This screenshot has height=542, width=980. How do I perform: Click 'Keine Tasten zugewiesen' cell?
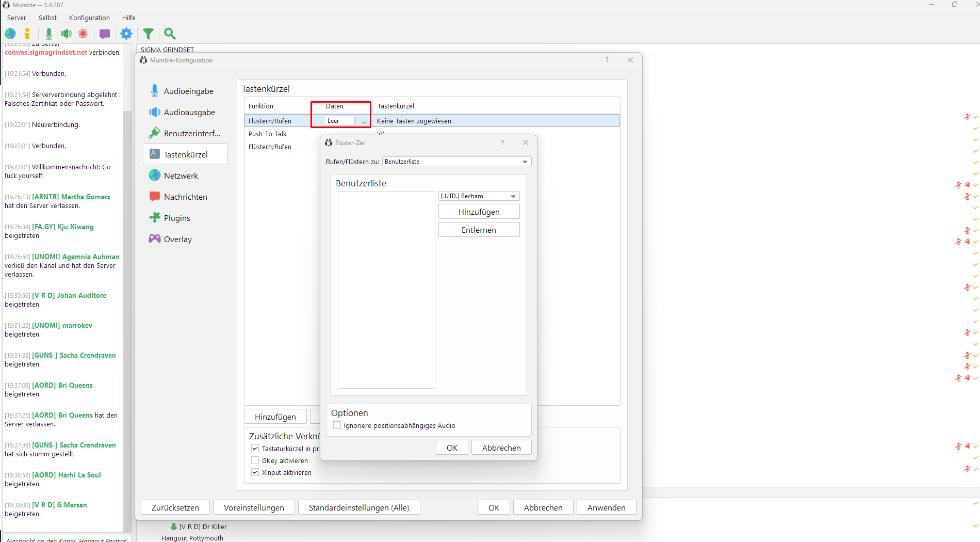[x=414, y=121]
